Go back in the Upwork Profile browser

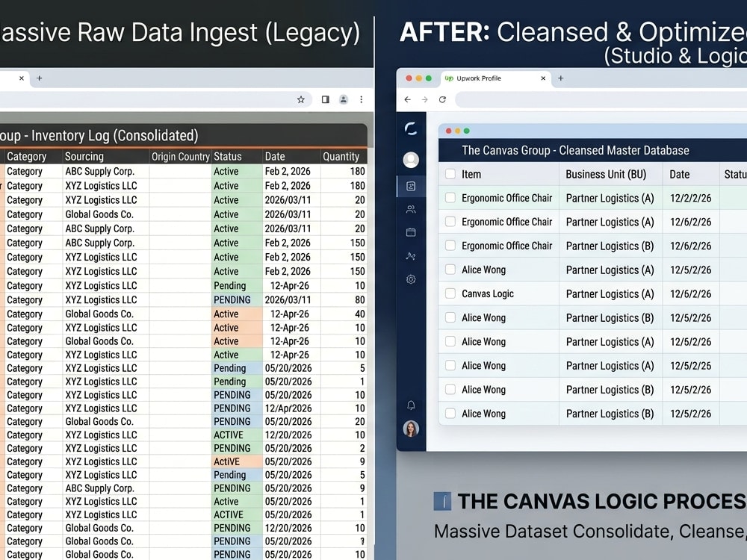coord(407,99)
